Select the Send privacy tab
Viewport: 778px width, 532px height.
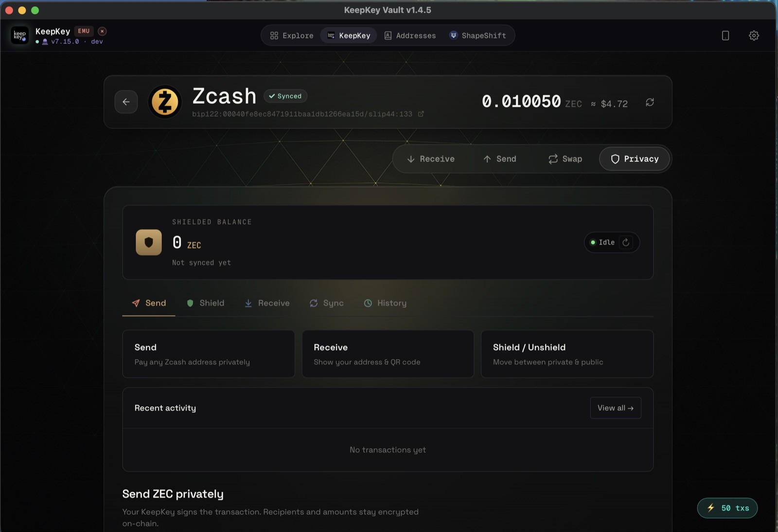click(149, 303)
